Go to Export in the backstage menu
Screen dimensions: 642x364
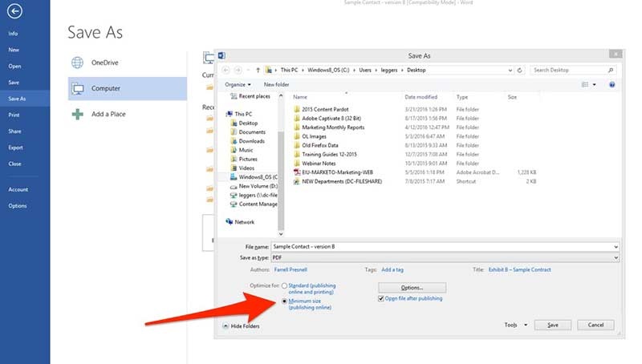[16, 148]
